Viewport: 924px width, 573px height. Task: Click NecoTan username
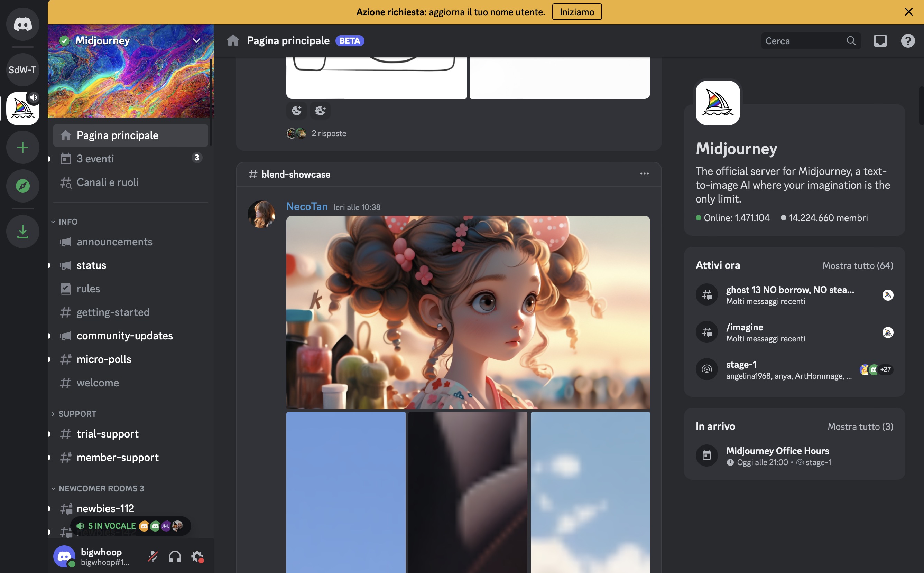(307, 207)
